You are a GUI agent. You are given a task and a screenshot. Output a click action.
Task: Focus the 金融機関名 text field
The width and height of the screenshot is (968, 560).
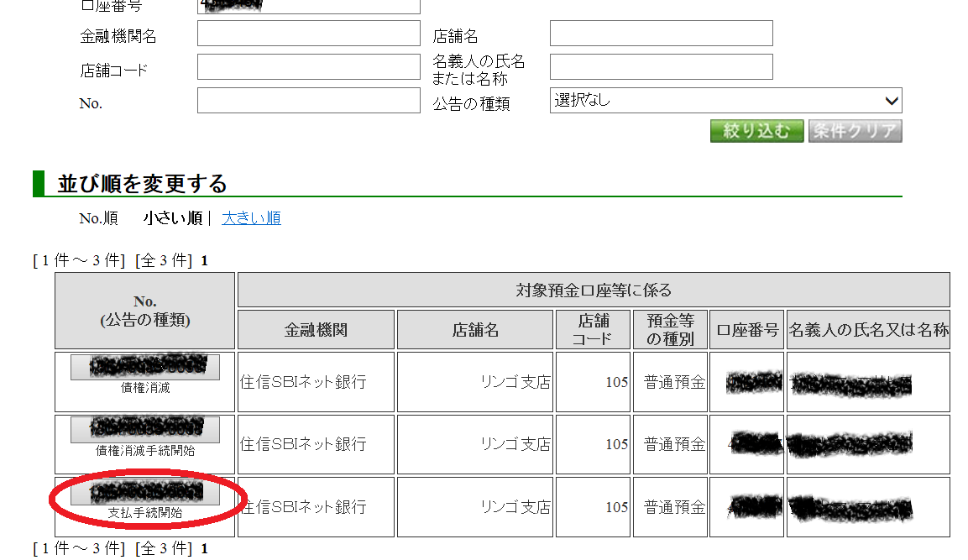click(308, 34)
